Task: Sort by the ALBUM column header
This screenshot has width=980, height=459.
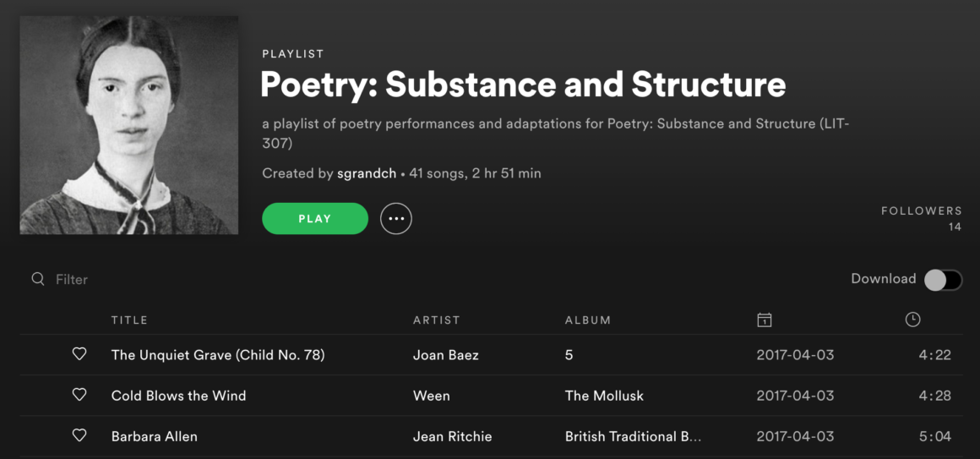Action: (587, 320)
